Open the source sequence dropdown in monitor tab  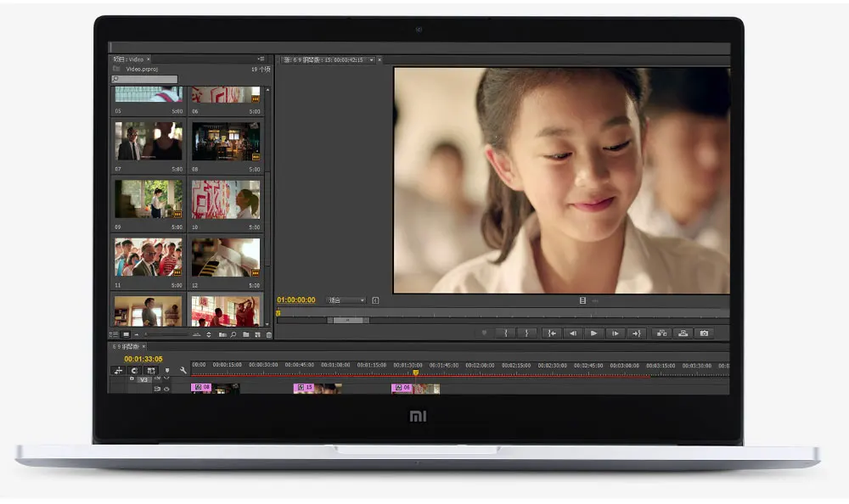372,60
